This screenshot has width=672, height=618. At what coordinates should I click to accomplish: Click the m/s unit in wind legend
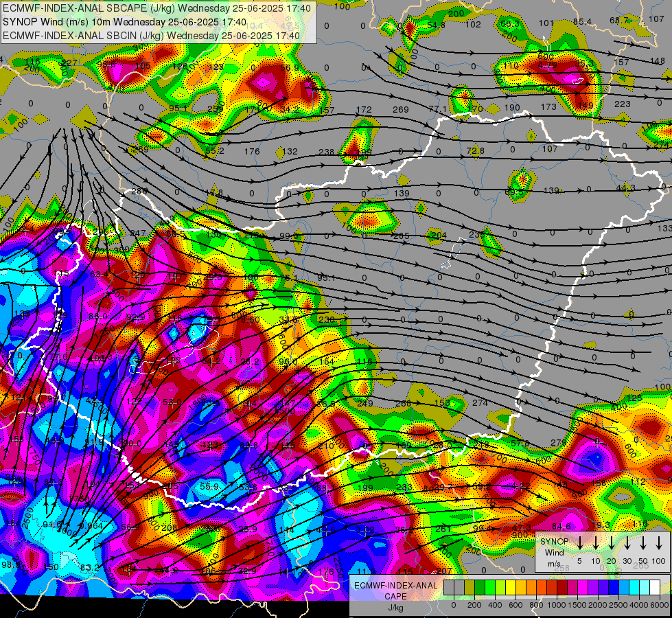pyautogui.click(x=554, y=563)
